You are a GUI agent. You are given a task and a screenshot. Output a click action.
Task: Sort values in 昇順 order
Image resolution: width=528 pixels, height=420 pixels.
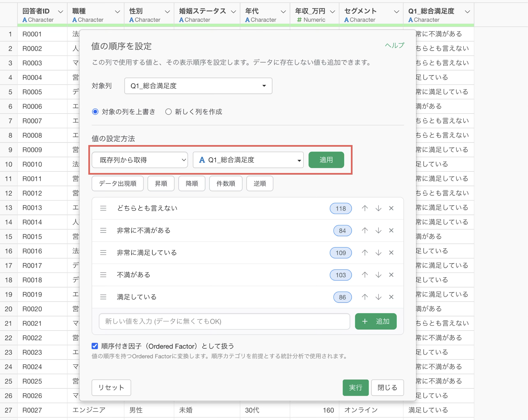[161, 183]
